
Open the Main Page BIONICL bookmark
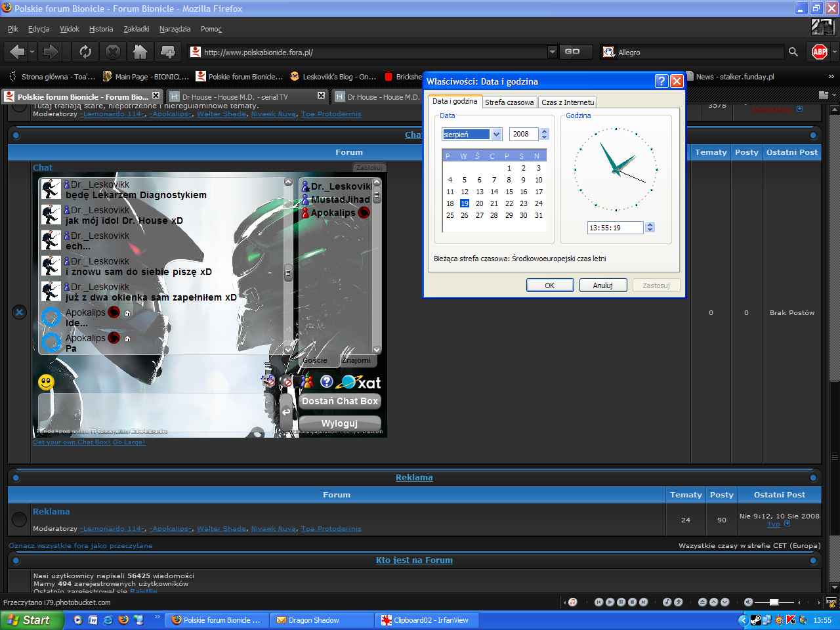tap(146, 77)
